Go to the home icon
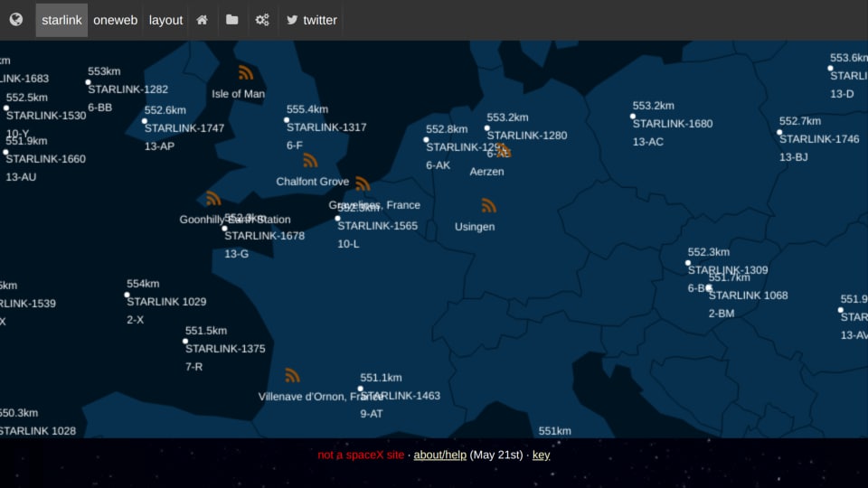 202,20
